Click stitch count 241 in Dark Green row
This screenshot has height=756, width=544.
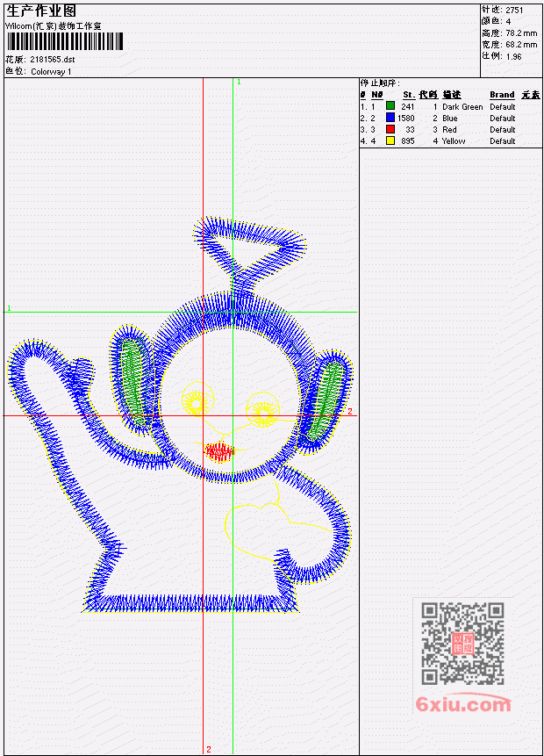click(408, 106)
